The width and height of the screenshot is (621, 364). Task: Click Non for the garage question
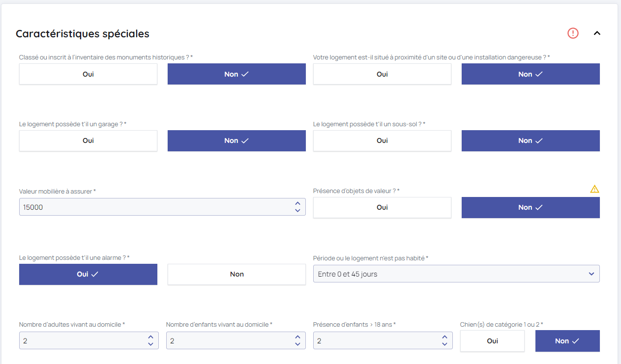pyautogui.click(x=237, y=140)
